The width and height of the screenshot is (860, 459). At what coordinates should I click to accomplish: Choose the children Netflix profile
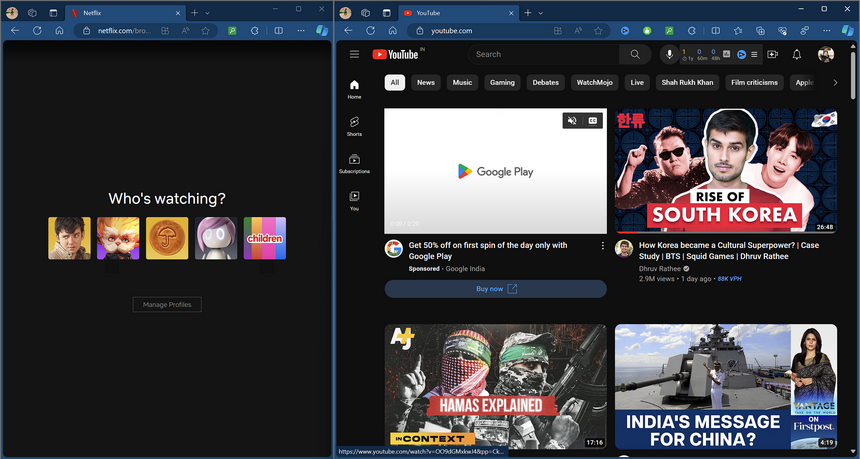(x=265, y=238)
